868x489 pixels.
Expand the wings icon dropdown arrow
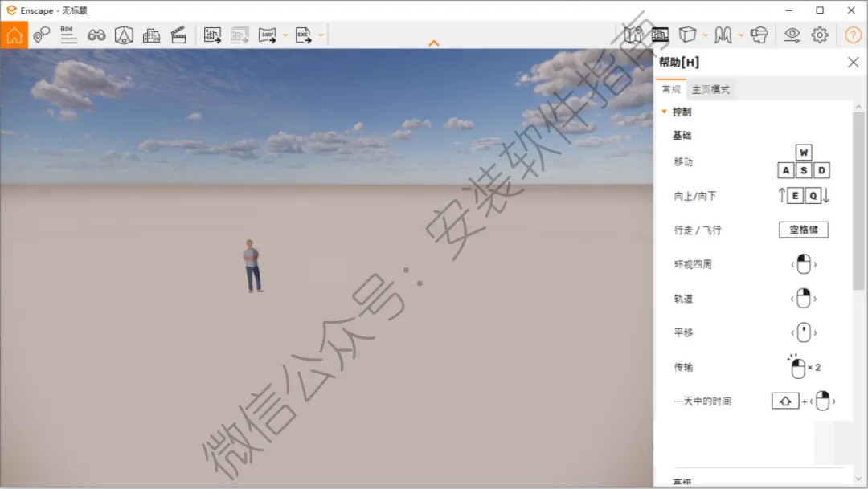(741, 35)
